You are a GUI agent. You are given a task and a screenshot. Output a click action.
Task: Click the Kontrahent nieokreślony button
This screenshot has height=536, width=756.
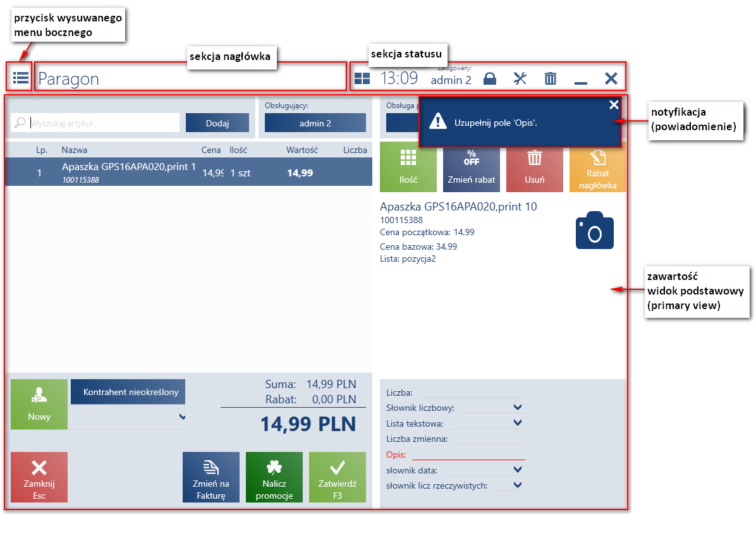click(x=128, y=392)
